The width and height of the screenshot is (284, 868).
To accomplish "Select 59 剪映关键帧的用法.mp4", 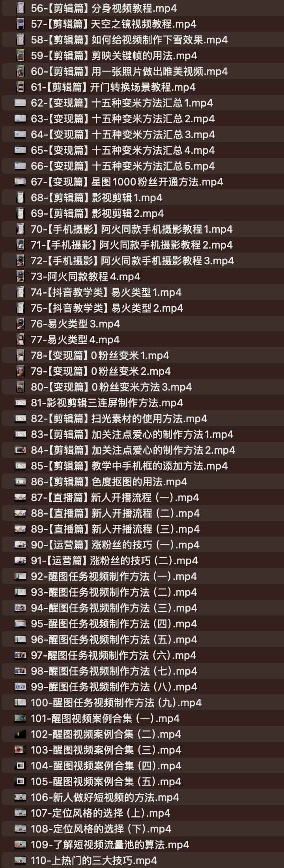I will [x=142, y=55].
